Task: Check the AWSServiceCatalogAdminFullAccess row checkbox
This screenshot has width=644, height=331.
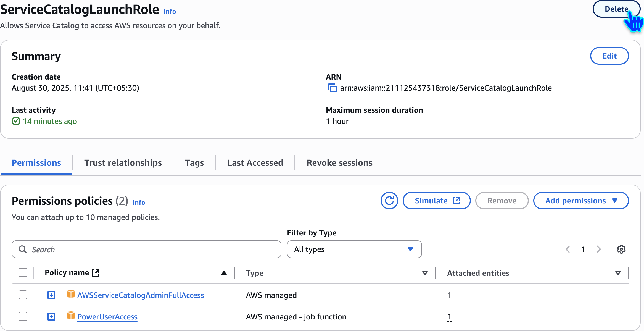Action: [x=23, y=295]
